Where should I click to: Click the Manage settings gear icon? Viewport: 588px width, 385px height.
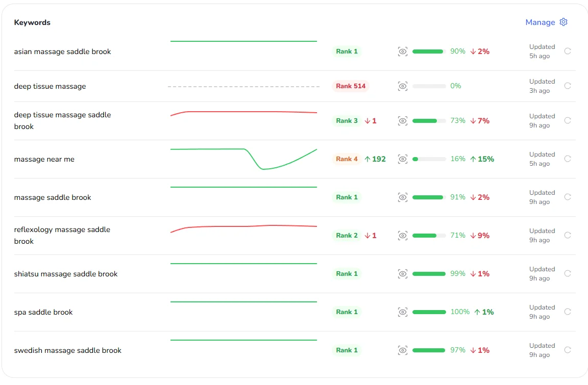(x=563, y=22)
